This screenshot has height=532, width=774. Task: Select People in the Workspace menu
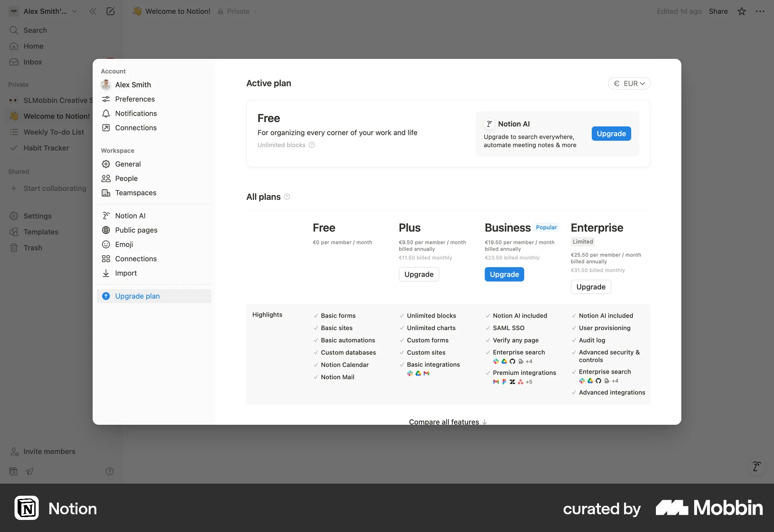tap(126, 179)
